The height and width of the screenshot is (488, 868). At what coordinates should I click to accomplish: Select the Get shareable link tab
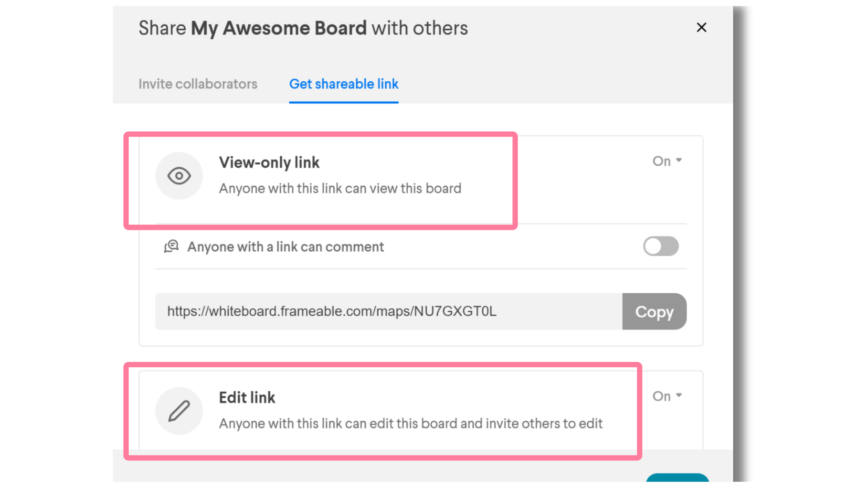[344, 84]
